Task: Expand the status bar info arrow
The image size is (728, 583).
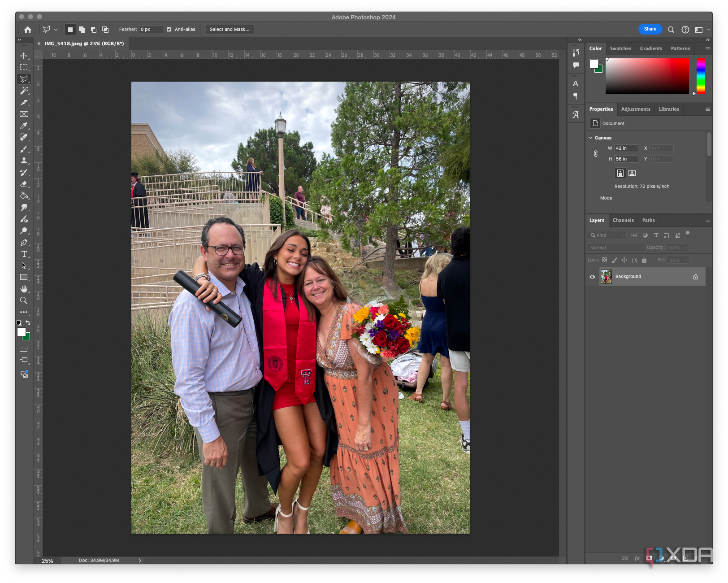Action: pos(139,560)
